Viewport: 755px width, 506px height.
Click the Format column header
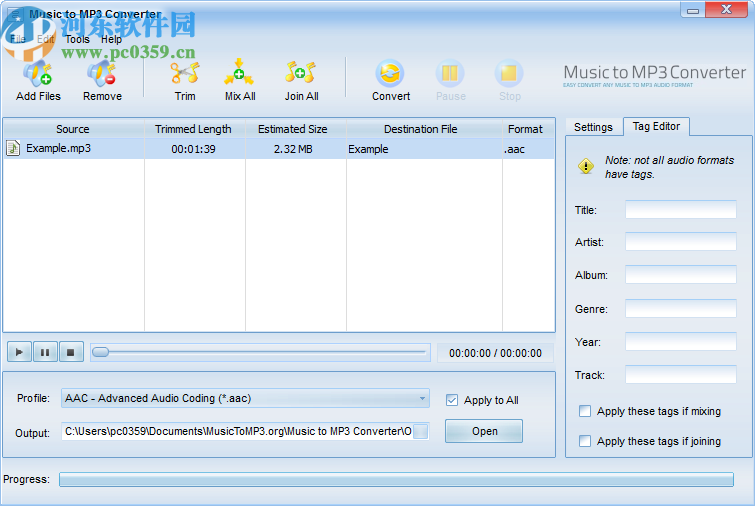click(x=528, y=129)
